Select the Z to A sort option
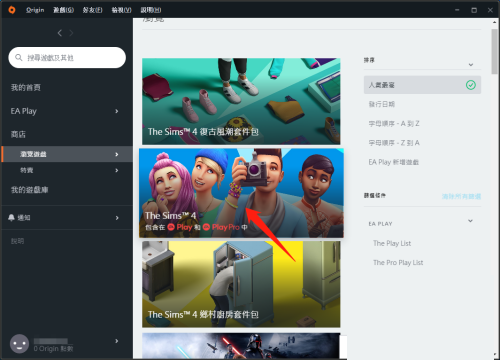 [394, 143]
